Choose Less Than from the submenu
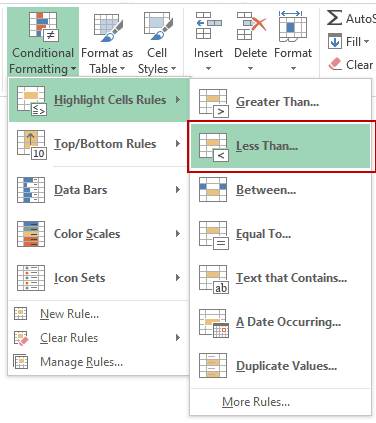Viewport: 376px width, 423px height. click(x=280, y=146)
